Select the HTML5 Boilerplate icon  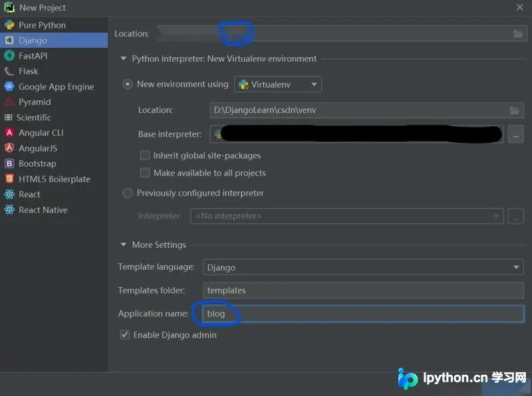tap(9, 179)
